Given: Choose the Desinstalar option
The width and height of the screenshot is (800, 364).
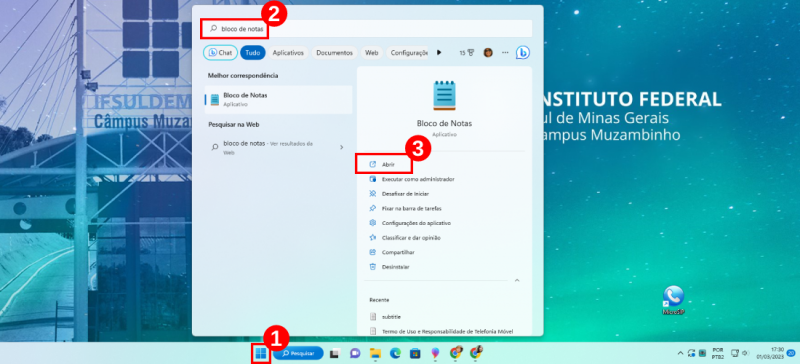Looking at the screenshot, I should (395, 267).
